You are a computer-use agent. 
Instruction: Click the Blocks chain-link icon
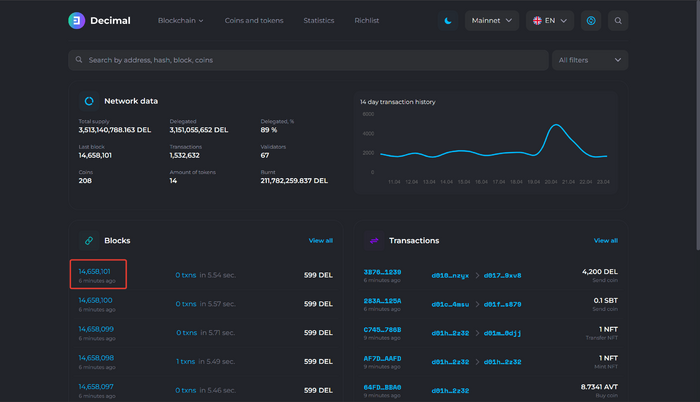(x=89, y=240)
